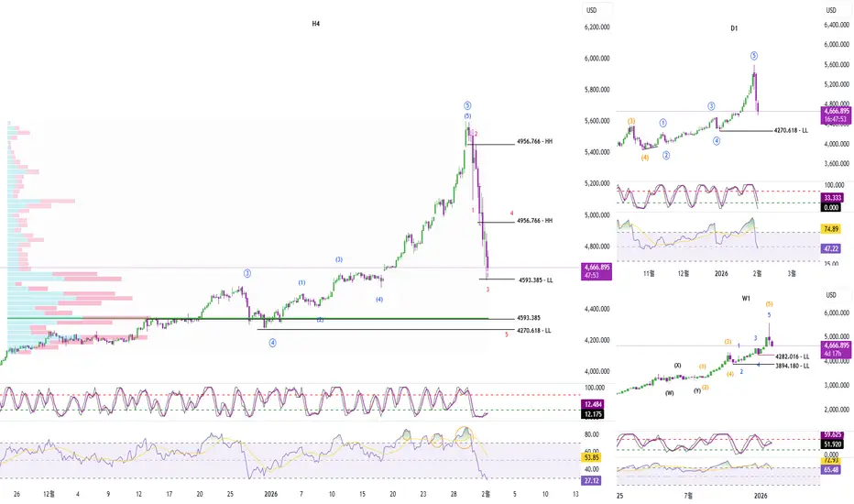Click the 2026 label on H4 time axis
Viewport: 854px width, 504px height.
point(270,494)
